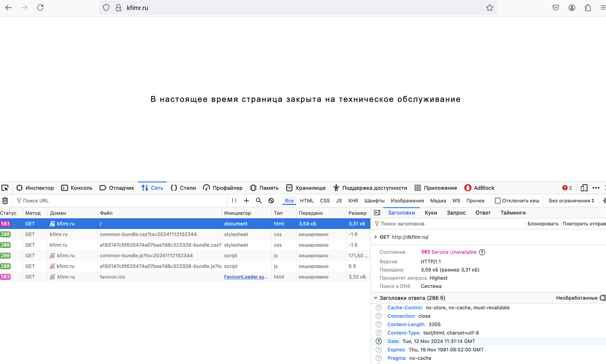Open the network search magnifier icon
The image size is (606, 364).
point(259,200)
